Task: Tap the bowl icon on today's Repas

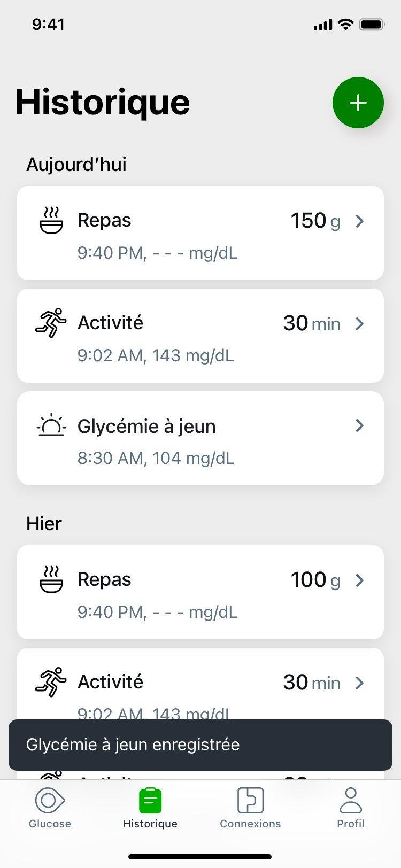Action: coord(51,221)
